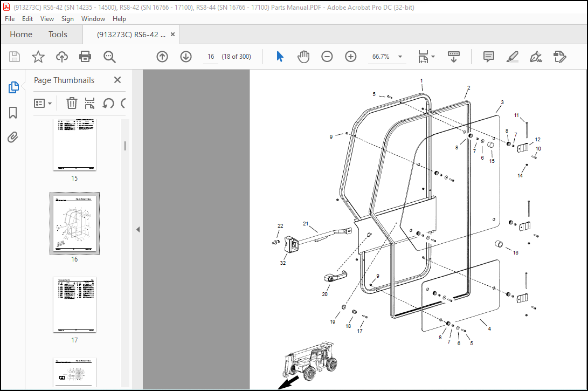The width and height of the screenshot is (588, 391).
Task: Print the document with printer icon
Action: pyautogui.click(x=86, y=57)
